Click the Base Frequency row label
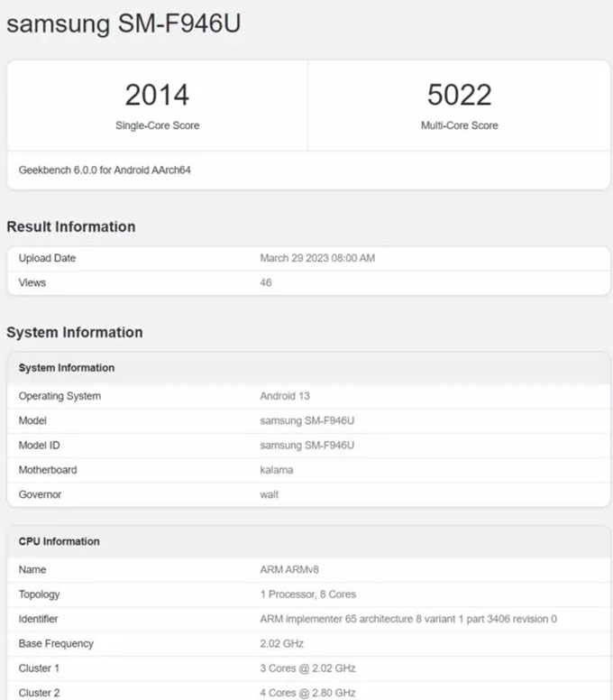Viewport: 613px width, 700px height. coord(56,644)
